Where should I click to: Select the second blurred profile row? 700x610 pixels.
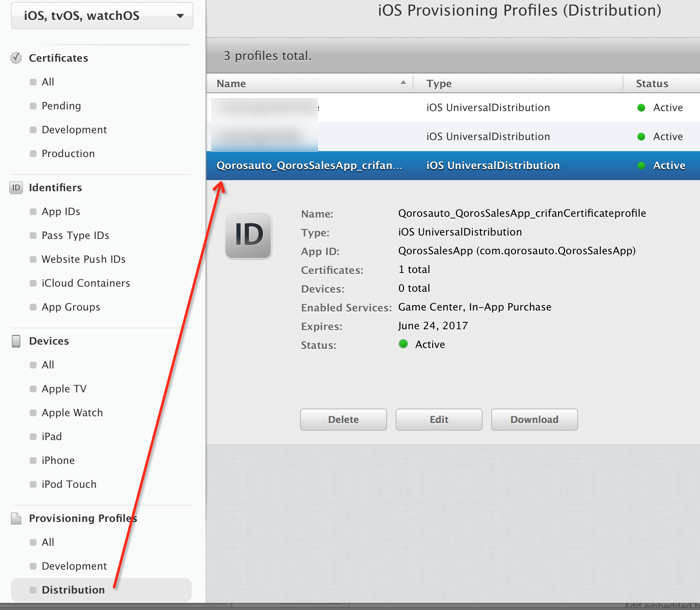pyautogui.click(x=453, y=137)
